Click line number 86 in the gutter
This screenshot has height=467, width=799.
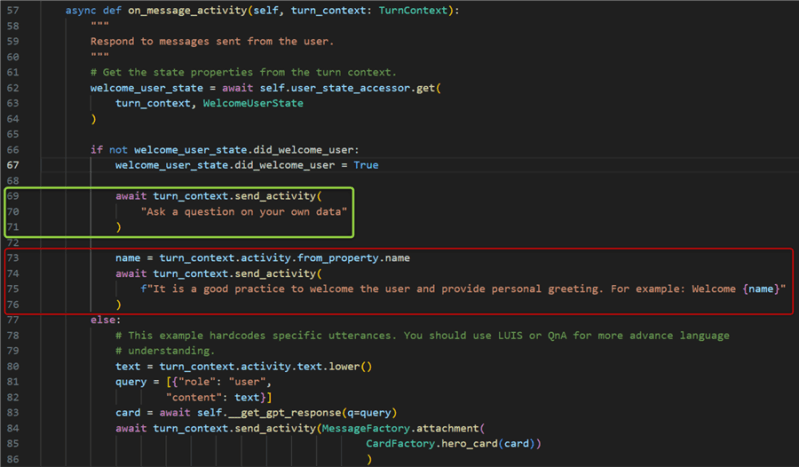click(x=13, y=459)
